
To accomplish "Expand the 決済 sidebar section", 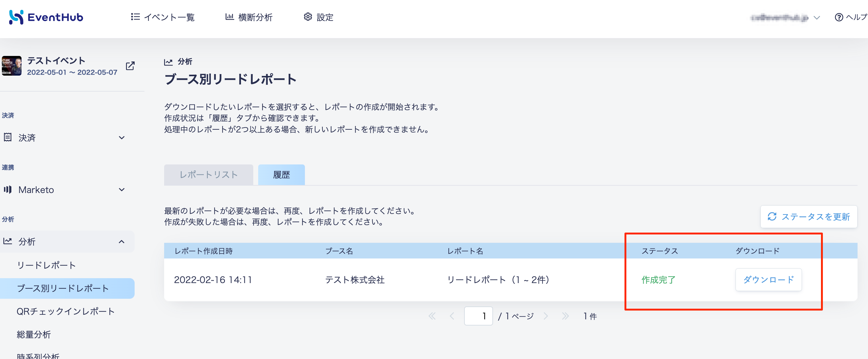I will point(122,137).
